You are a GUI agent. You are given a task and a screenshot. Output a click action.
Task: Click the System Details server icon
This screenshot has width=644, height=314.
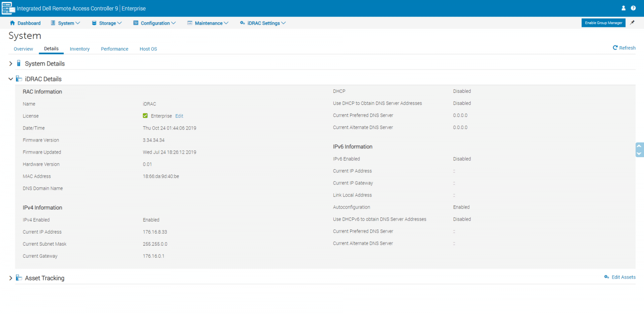(x=19, y=63)
